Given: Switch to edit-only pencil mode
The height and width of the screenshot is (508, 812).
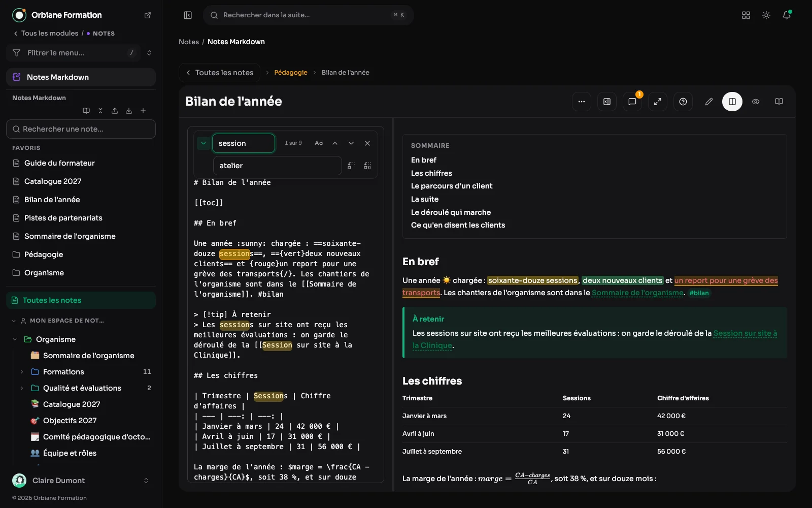Looking at the screenshot, I should coord(709,102).
